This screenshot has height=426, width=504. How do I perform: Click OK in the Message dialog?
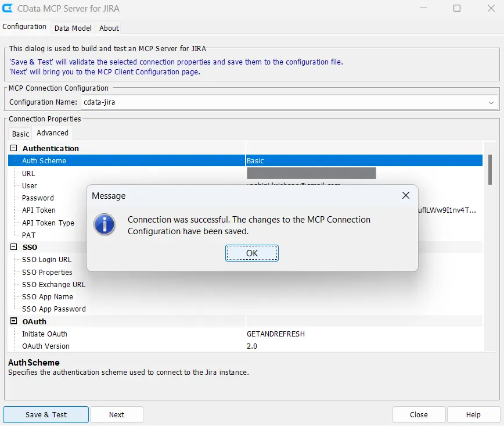252,253
